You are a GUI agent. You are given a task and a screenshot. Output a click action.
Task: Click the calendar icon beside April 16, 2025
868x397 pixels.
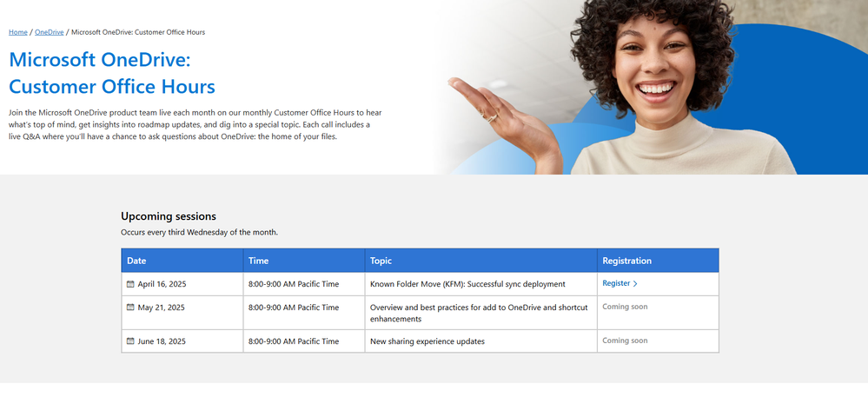click(130, 284)
